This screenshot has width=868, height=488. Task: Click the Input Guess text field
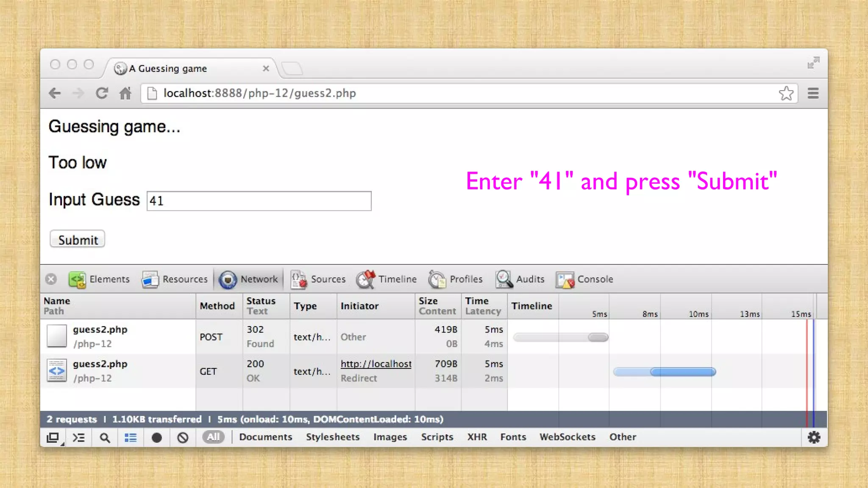pos(259,201)
